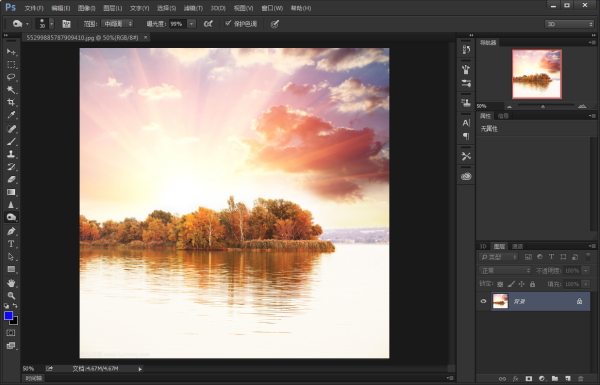Select the Zoom tool in toolbox
The height and width of the screenshot is (385, 600).
[x=11, y=295]
